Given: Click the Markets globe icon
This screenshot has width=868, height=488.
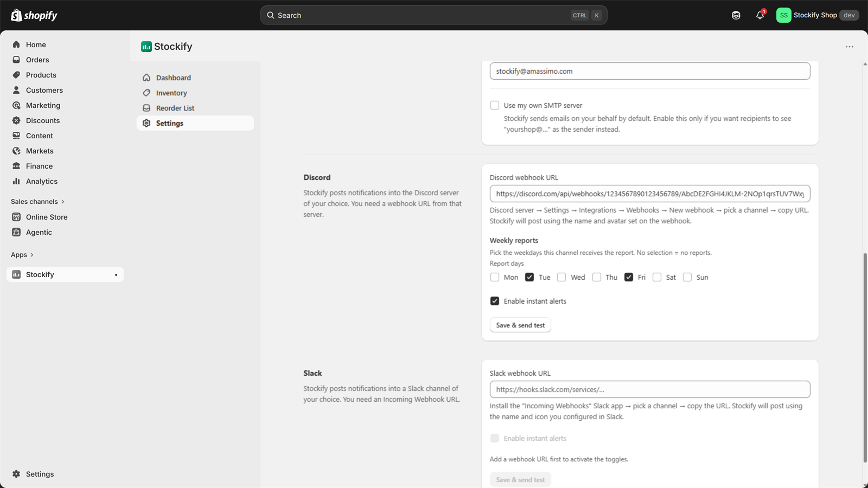Looking at the screenshot, I should click(x=16, y=151).
